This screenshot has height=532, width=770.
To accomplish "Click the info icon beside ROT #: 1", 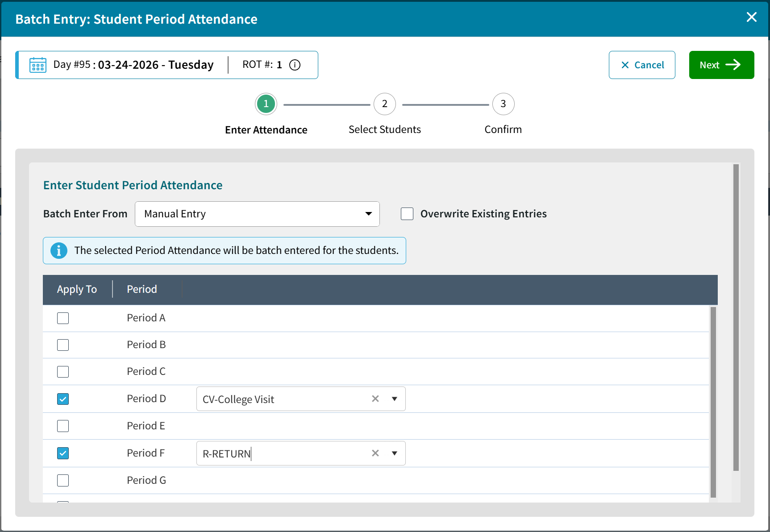I will (295, 65).
